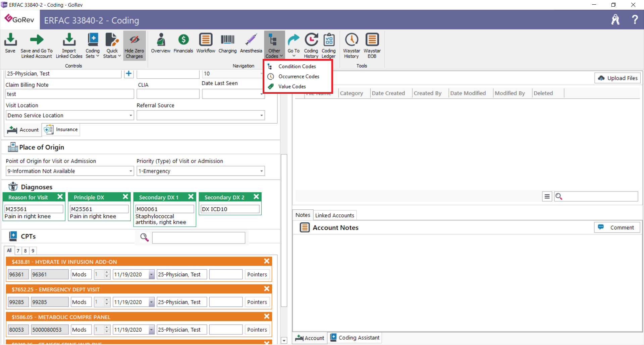Click the GoRev logo
The image size is (644, 345).
click(19, 19)
